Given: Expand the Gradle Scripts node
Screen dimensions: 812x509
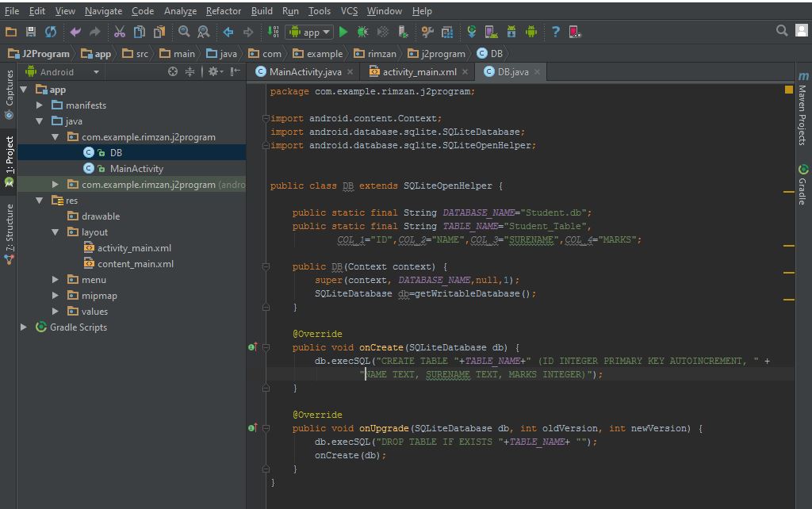Looking at the screenshot, I should (x=24, y=327).
